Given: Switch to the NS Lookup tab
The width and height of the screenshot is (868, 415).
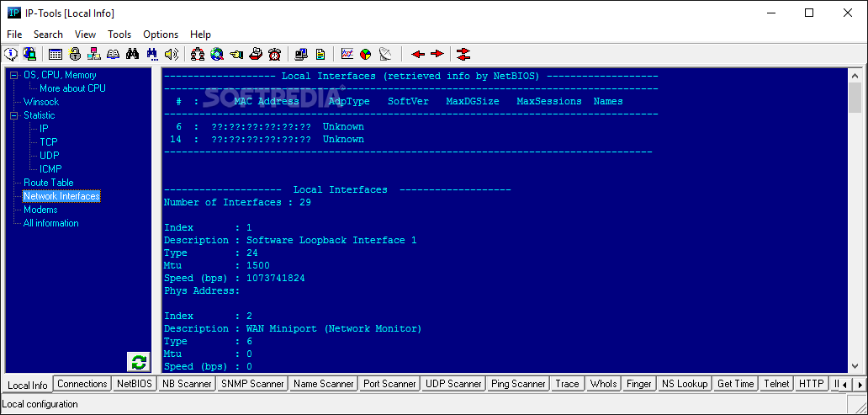Looking at the screenshot, I should 685,383.
